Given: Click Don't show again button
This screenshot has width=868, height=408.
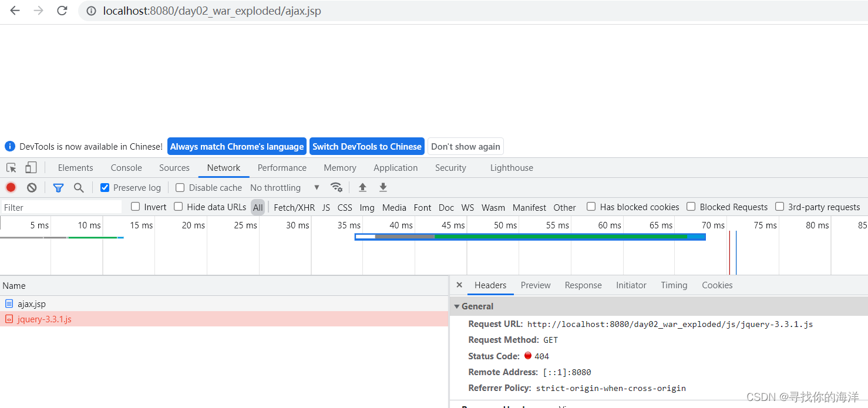Looking at the screenshot, I should 466,147.
